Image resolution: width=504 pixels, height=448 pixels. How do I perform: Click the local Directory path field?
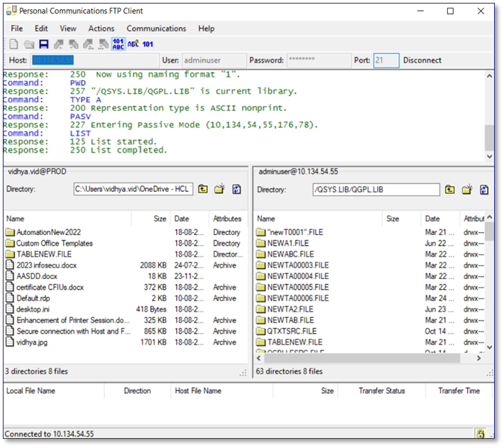point(133,189)
